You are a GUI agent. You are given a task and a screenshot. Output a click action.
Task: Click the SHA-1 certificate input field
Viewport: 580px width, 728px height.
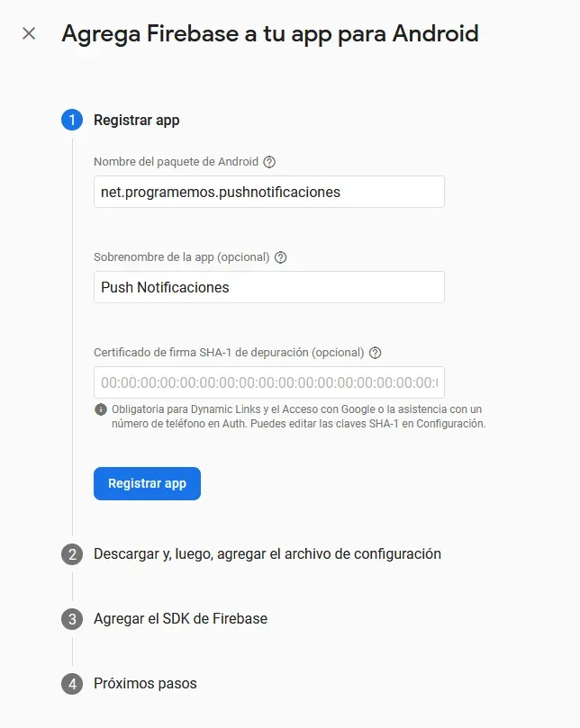click(268, 382)
